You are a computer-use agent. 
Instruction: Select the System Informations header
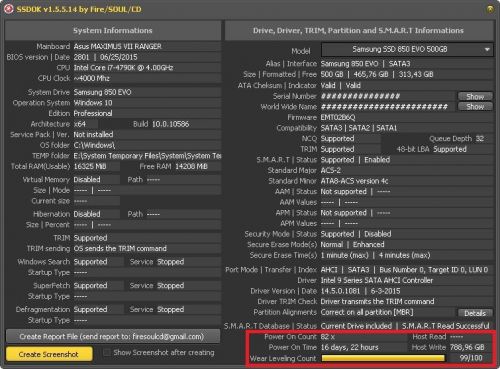pos(113,30)
